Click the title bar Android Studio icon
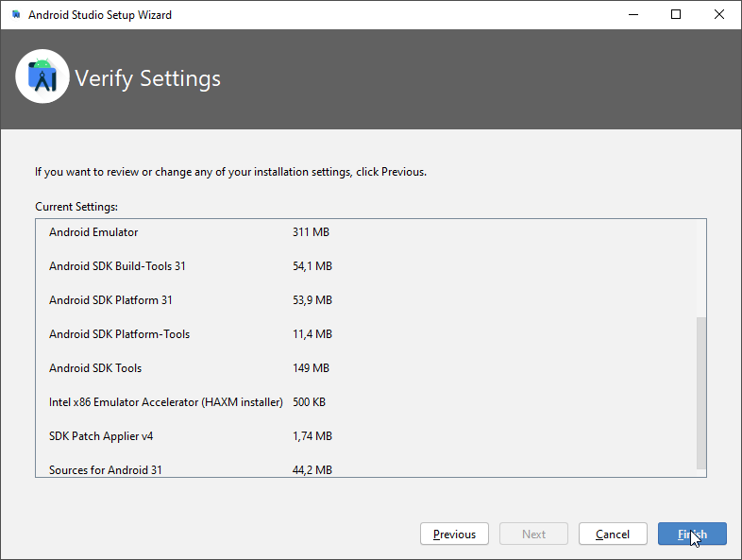This screenshot has height=560, width=742. (x=16, y=15)
